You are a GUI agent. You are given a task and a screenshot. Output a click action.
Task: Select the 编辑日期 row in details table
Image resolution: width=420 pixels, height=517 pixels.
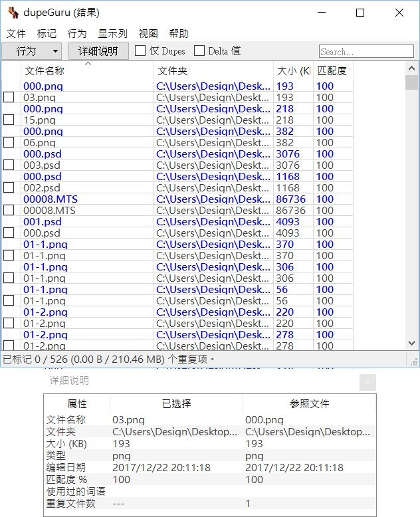[210, 468]
